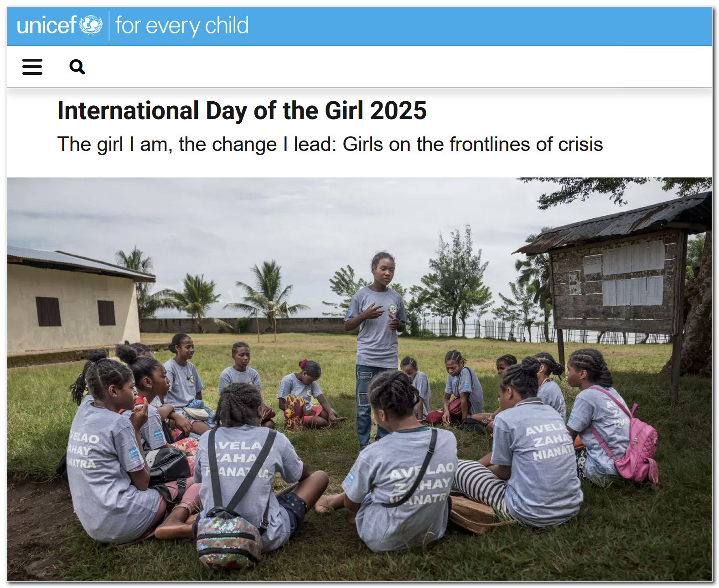The height and width of the screenshot is (588, 719).
Task: Click the empty blue header bar area
Action: point(479,26)
